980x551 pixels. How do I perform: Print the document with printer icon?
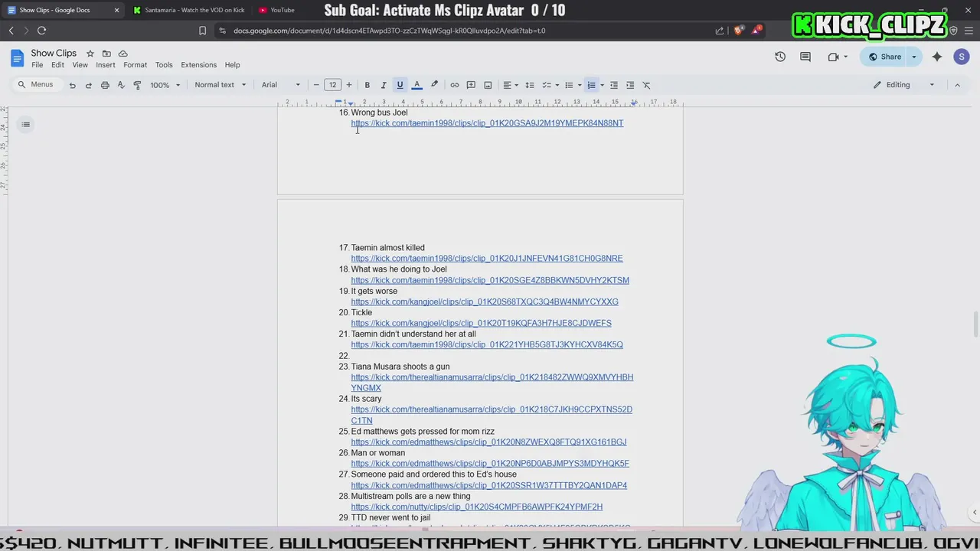(x=105, y=85)
